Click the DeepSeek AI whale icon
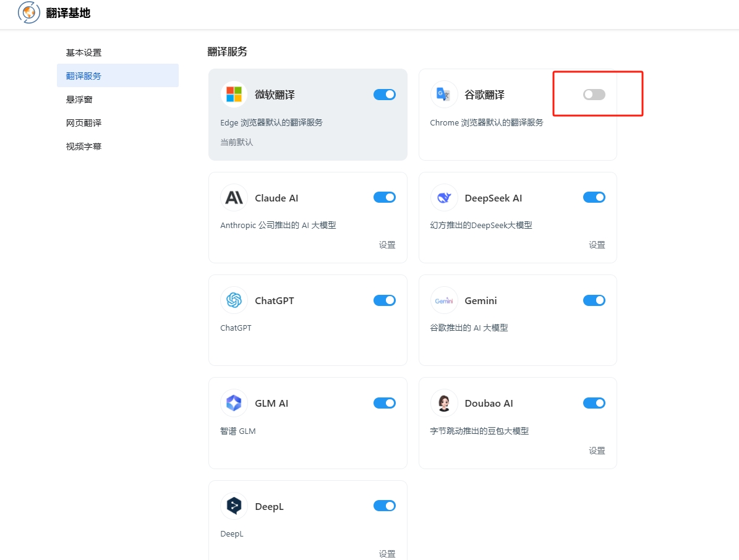 pyautogui.click(x=444, y=197)
